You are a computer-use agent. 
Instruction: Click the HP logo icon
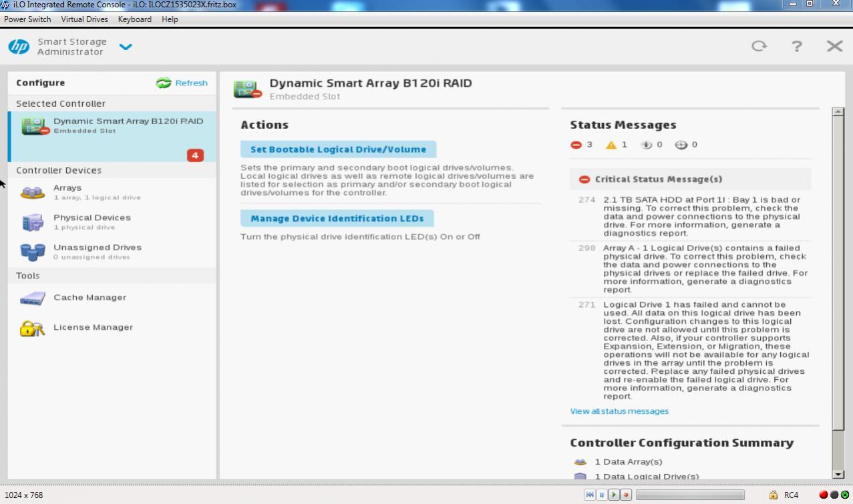[x=19, y=46]
